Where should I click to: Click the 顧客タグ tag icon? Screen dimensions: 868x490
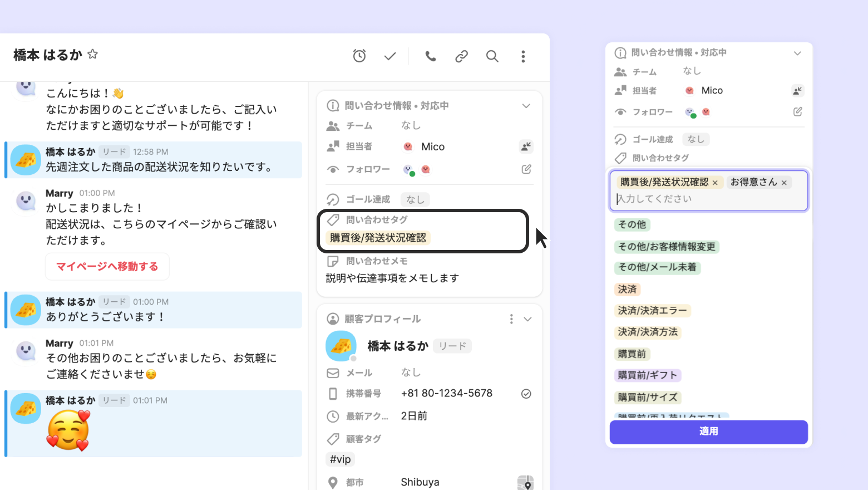[333, 439]
